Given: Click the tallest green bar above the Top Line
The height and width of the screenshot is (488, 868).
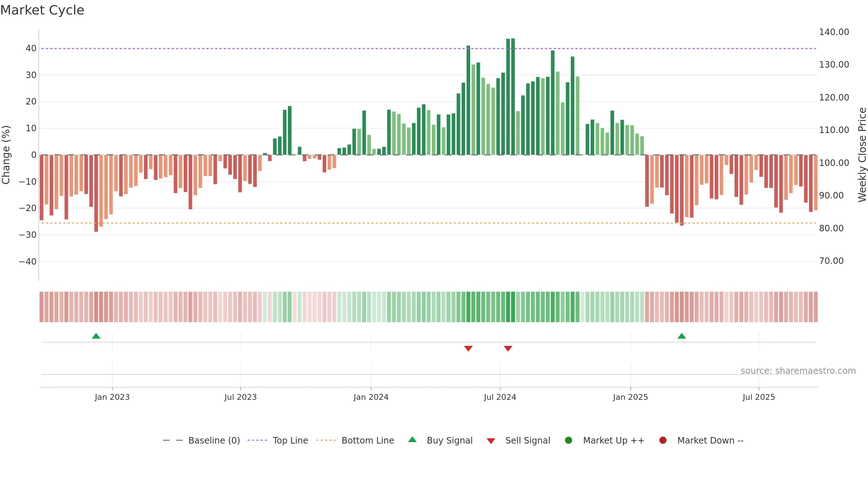Looking at the screenshot, I should point(513,97).
